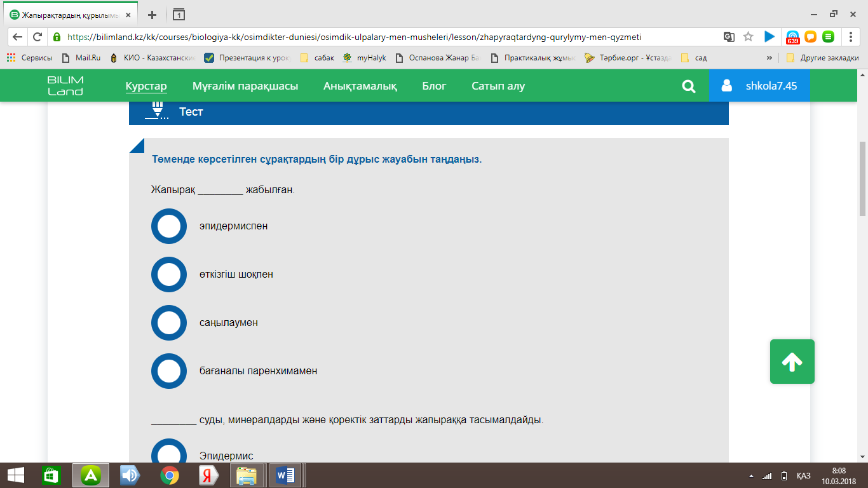
Task: Click the green round extension icon
Action: pyautogui.click(x=828, y=37)
